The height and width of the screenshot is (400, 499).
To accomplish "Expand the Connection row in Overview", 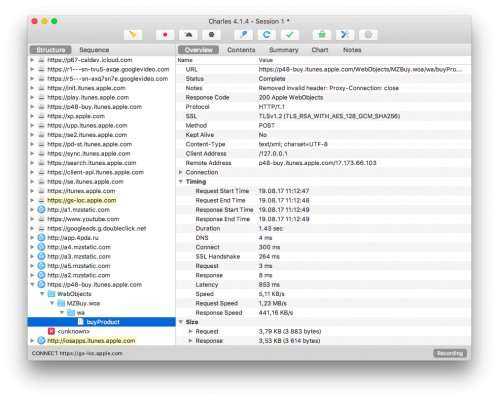I will pos(181,172).
